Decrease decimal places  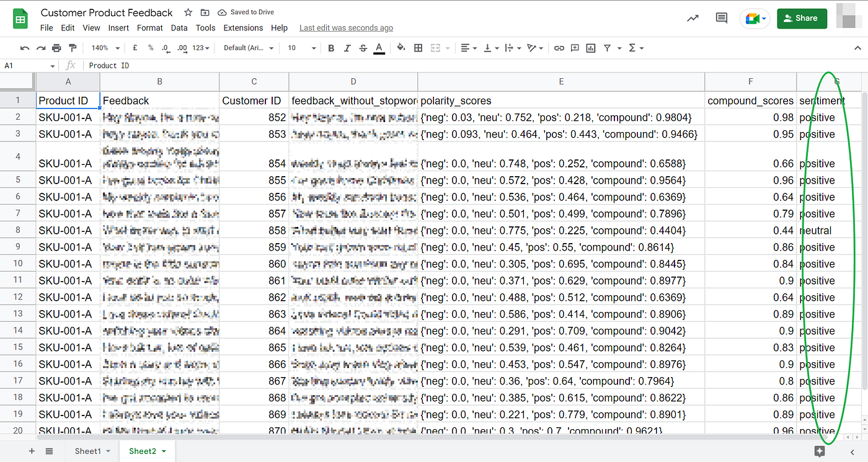[x=166, y=48]
